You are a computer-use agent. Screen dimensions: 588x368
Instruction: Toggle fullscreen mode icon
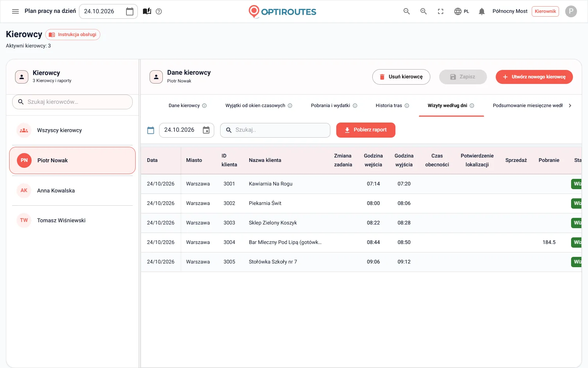tap(441, 11)
